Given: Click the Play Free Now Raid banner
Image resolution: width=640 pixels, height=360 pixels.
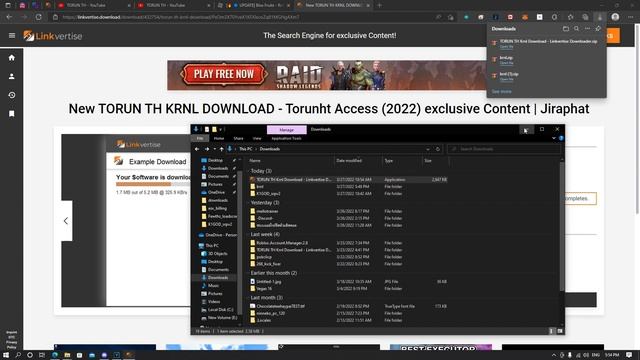Looking at the screenshot, I should click(327, 76).
